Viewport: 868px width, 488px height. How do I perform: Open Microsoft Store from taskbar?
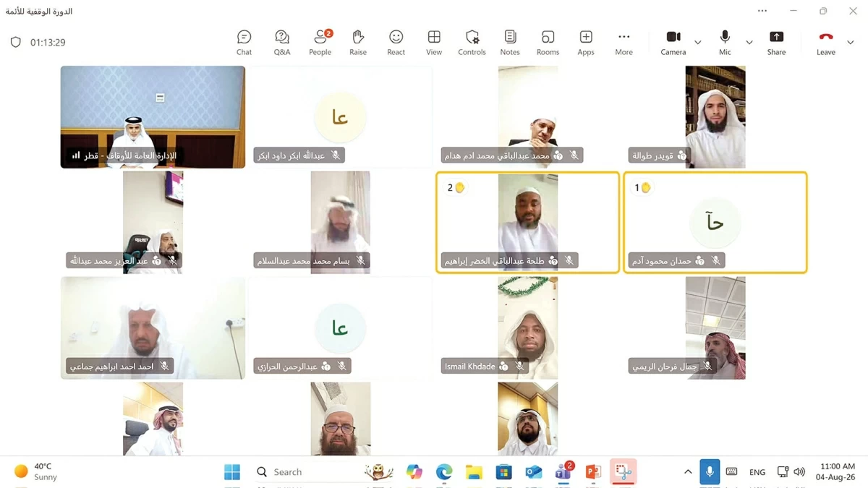tap(503, 472)
